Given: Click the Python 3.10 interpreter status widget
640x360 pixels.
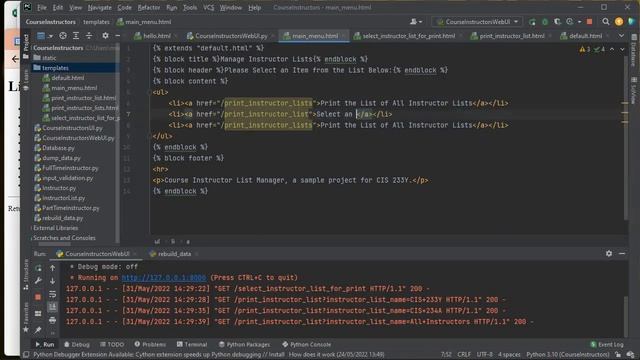Looking at the screenshot, I should pyautogui.click(x=568, y=355).
